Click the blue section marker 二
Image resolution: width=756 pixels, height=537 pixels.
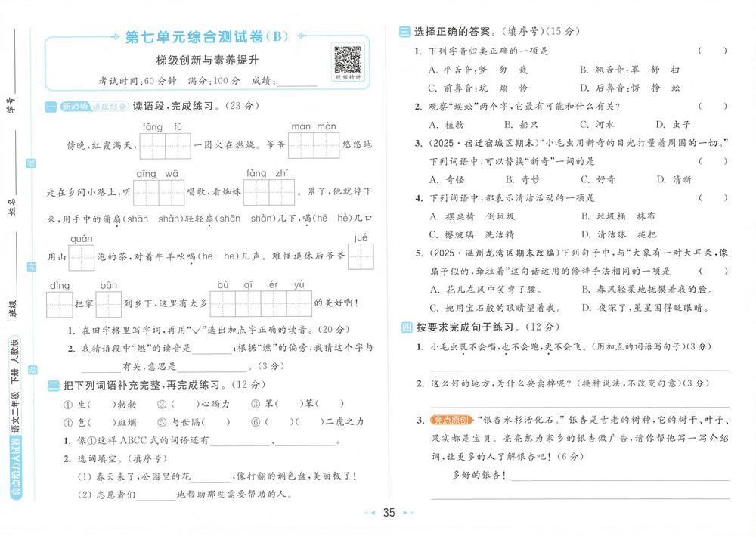[x=54, y=385]
